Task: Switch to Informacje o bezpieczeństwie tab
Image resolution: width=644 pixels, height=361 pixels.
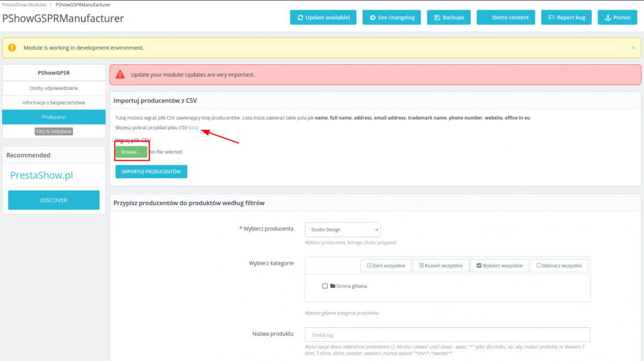Action: tap(54, 102)
